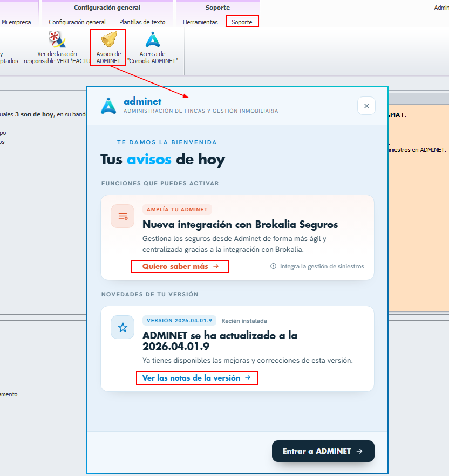This screenshot has height=476, width=449.
Task: Open Ver declaración responsable VERI*FACTU
Action: pyautogui.click(x=57, y=47)
